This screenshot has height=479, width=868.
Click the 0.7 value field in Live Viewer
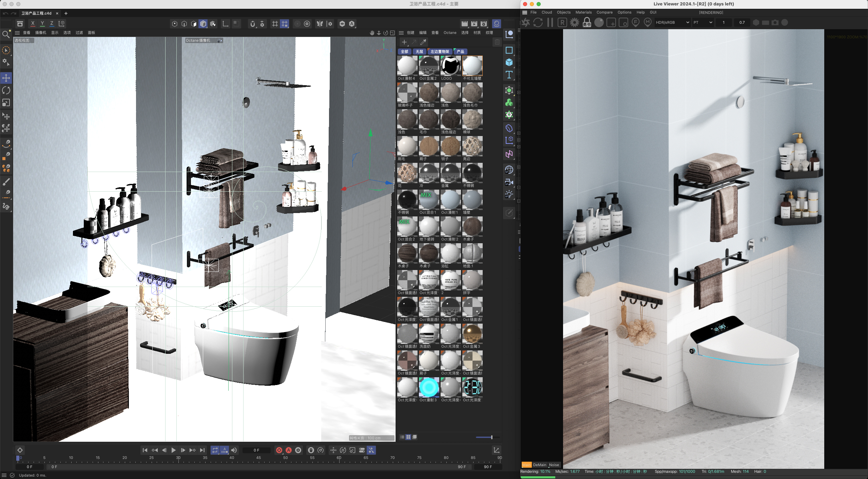click(x=742, y=22)
